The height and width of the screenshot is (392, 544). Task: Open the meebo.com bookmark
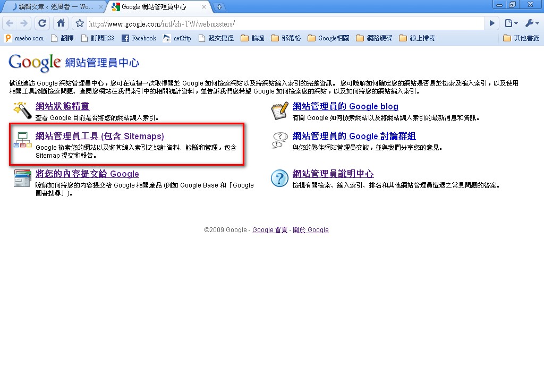24,38
